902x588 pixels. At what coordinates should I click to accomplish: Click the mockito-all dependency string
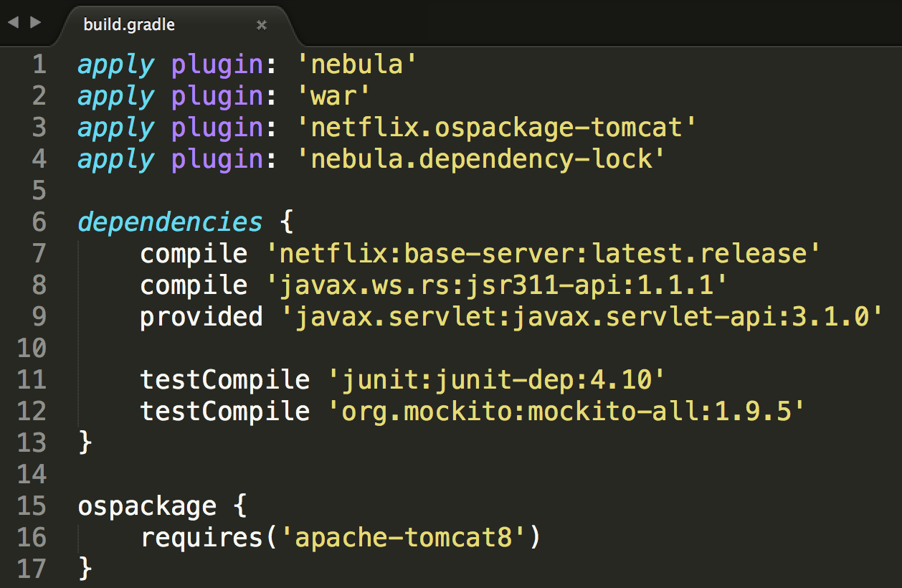(x=566, y=412)
